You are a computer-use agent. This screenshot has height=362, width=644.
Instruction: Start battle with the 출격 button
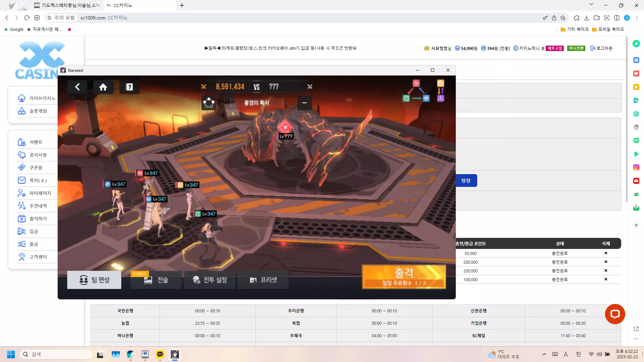pyautogui.click(x=404, y=277)
